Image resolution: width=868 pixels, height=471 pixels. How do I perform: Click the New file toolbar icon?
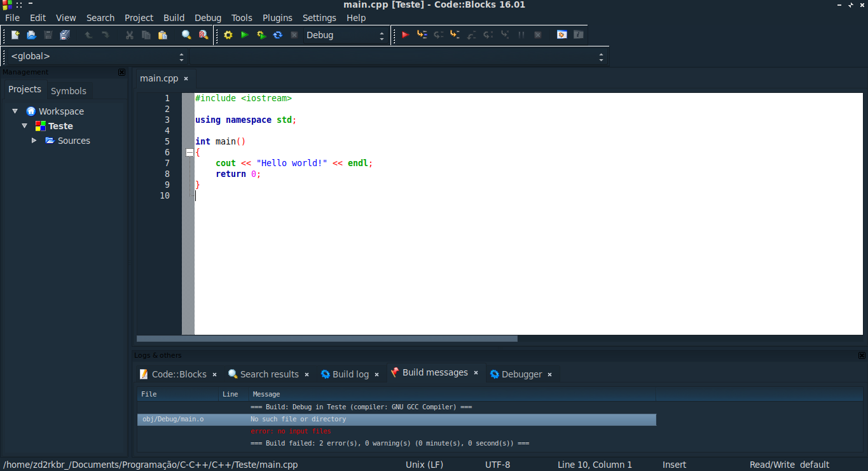(x=15, y=35)
